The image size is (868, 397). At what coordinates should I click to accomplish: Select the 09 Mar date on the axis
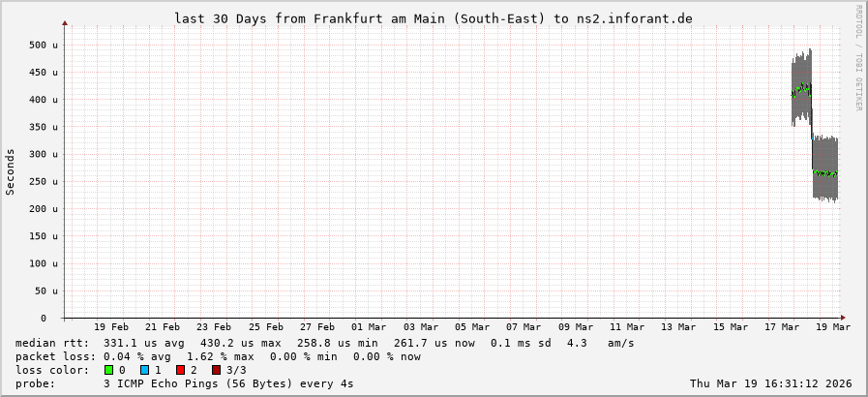click(x=575, y=327)
